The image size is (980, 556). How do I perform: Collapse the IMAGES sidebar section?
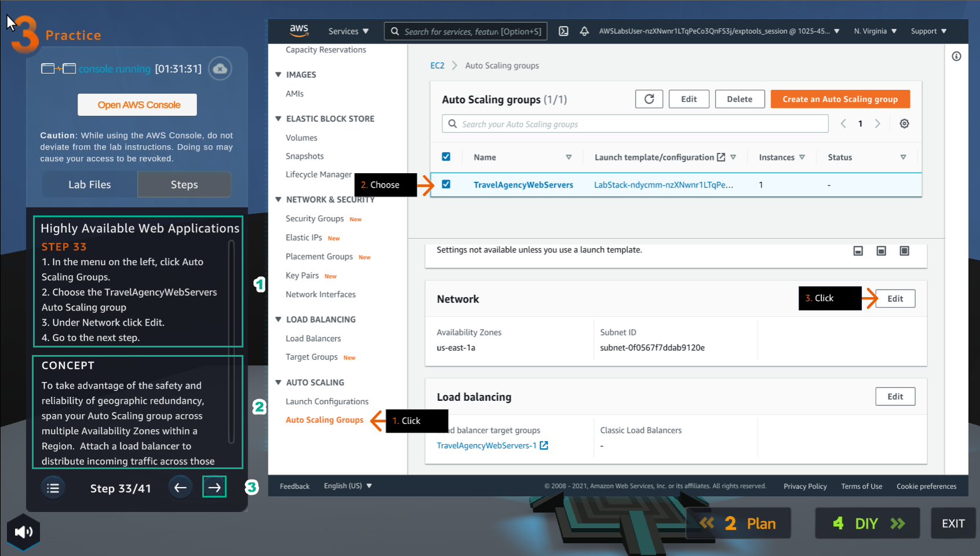click(278, 75)
